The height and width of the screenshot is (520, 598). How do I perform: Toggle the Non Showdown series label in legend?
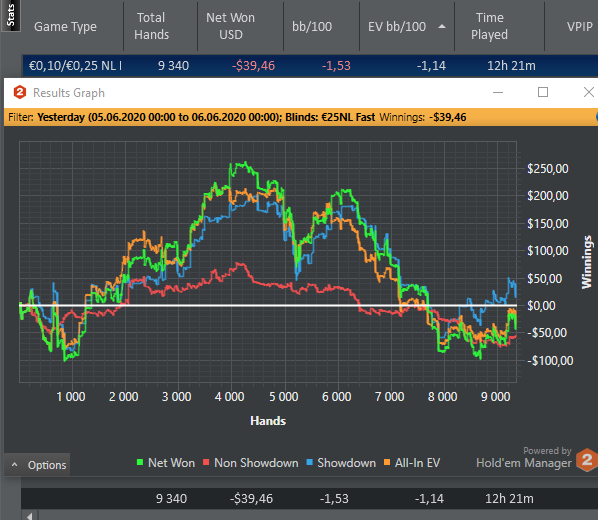tap(256, 463)
